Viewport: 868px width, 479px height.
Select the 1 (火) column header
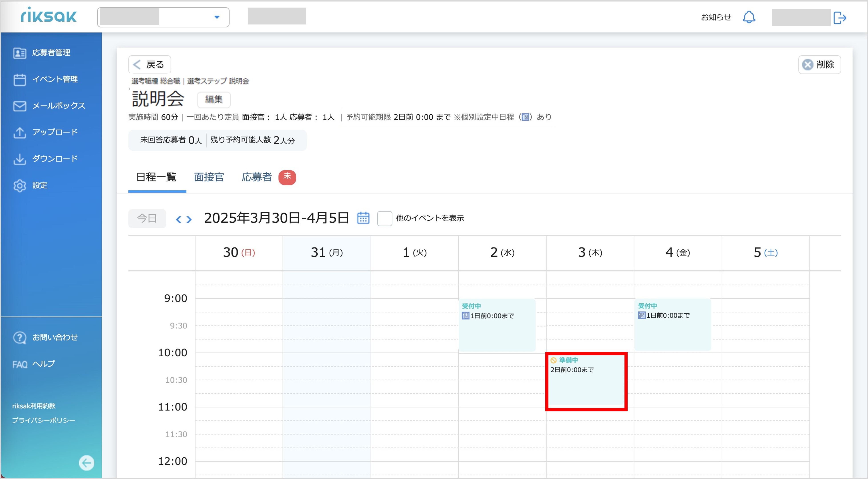415,252
